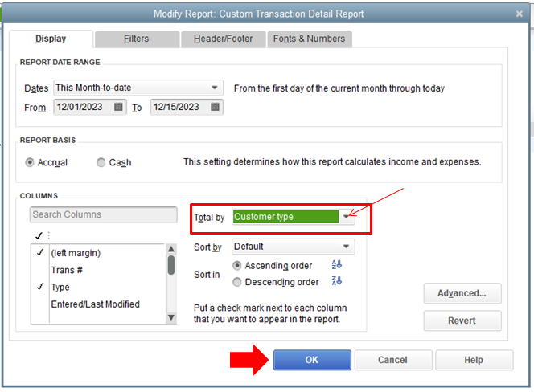Select Ascending order sorting
The height and width of the screenshot is (392, 534).
click(x=237, y=266)
